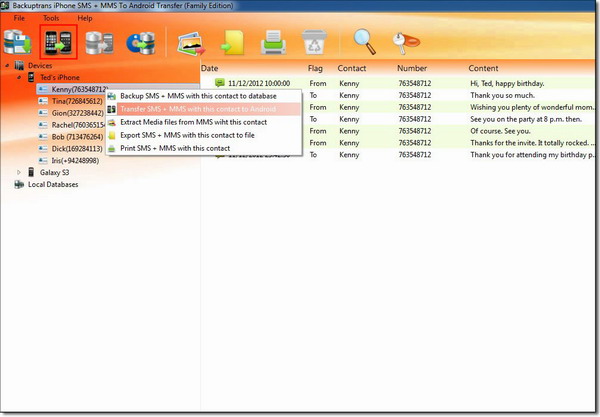Click message 'Thank you for attending my birthday'
Image resolution: width=600 pixels, height=417 pixels.
[532, 155]
